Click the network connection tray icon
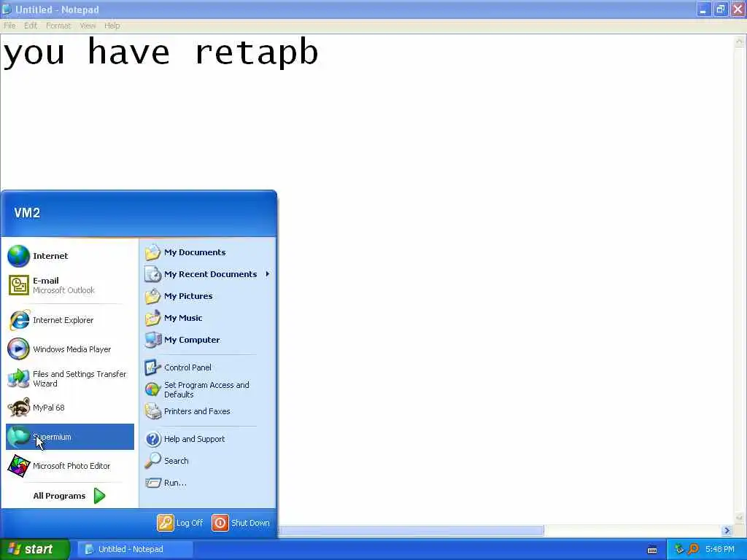This screenshot has width=747, height=560. coord(679,549)
